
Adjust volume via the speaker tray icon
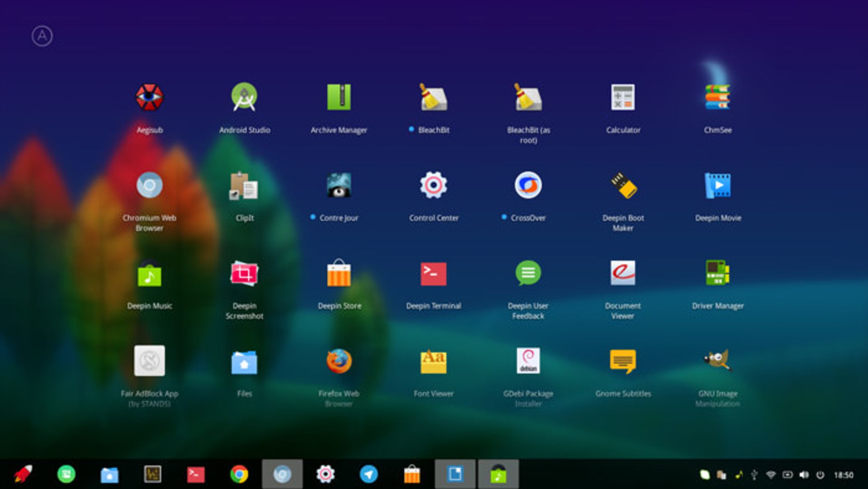pos(803,474)
